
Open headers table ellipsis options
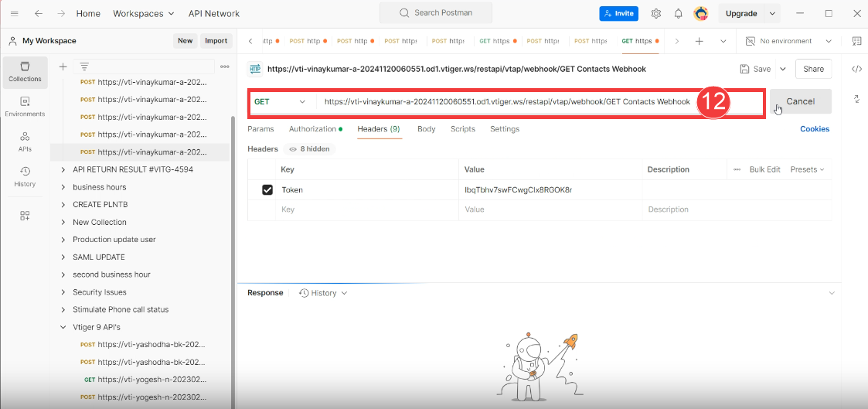[737, 169]
